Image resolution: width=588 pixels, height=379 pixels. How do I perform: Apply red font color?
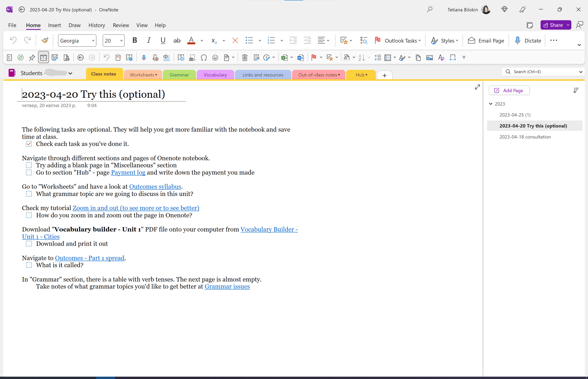(x=191, y=41)
